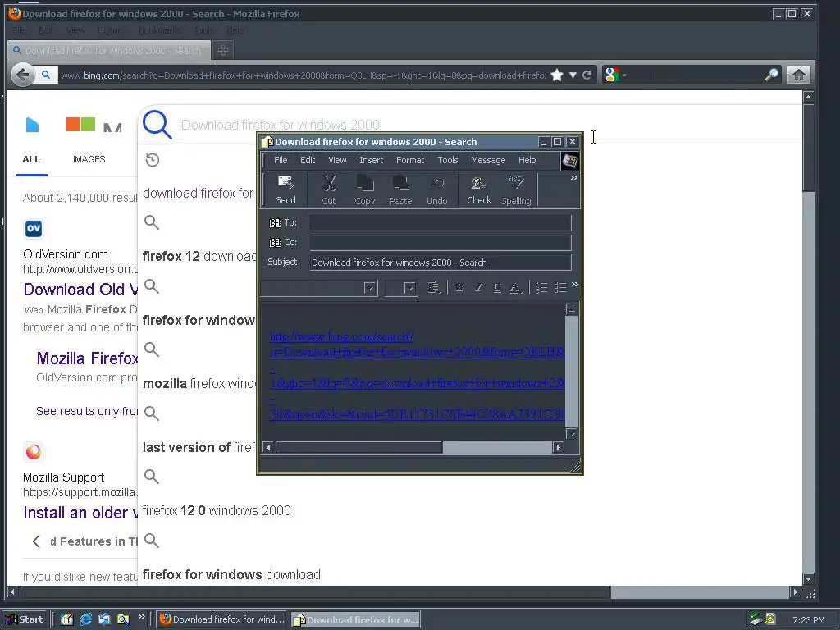Open Help menu in mail window
Image resolution: width=840 pixels, height=630 pixels.
527,160
